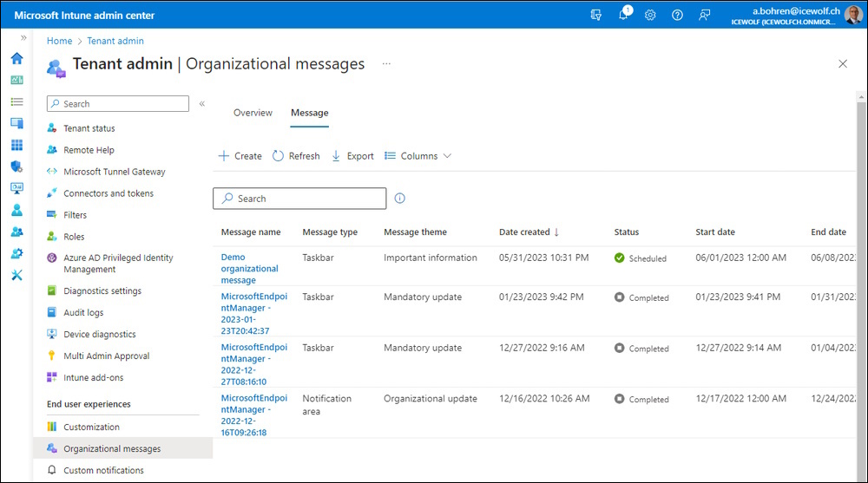Open Help question mark in header
The image size is (868, 483).
tap(678, 15)
